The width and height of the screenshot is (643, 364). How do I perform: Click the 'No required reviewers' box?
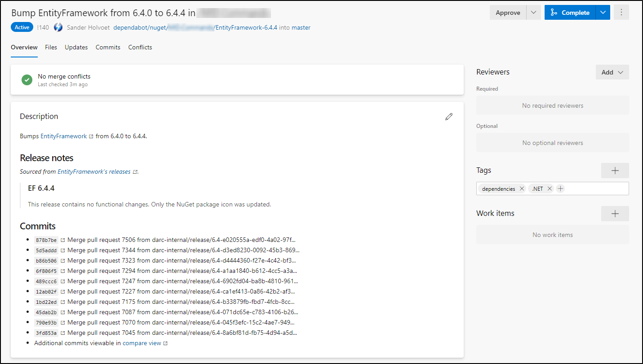coord(553,105)
